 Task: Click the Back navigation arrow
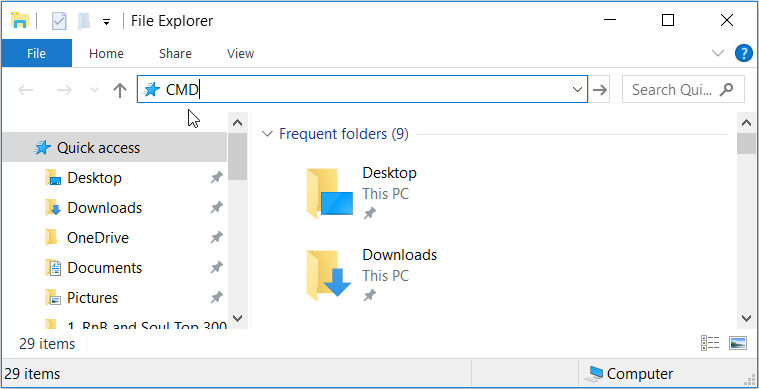26,90
